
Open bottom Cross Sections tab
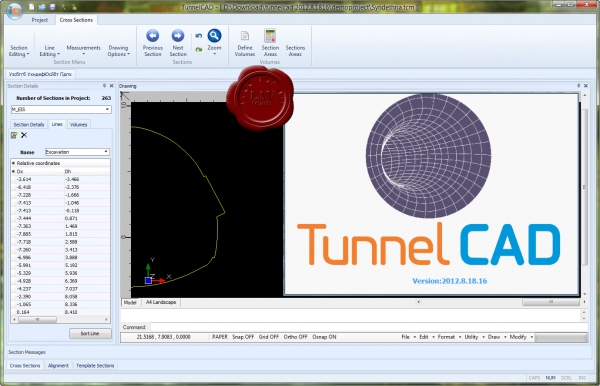pyautogui.click(x=25, y=366)
